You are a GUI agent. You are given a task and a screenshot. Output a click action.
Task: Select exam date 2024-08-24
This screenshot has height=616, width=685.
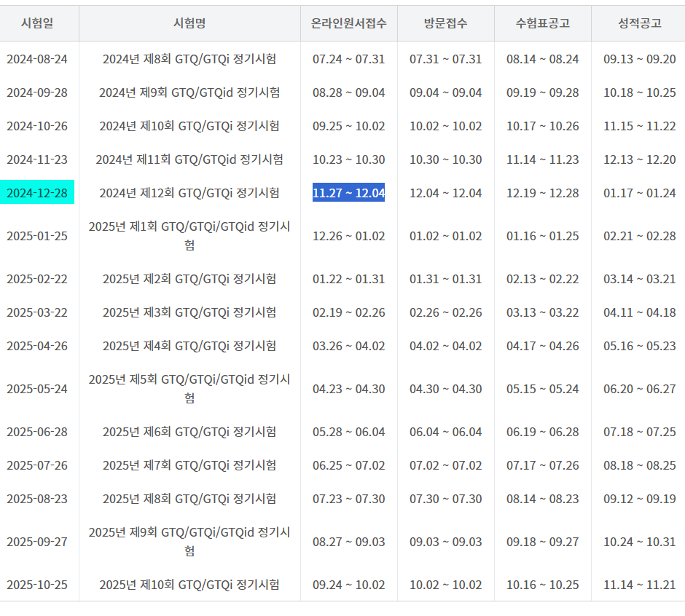click(x=37, y=59)
